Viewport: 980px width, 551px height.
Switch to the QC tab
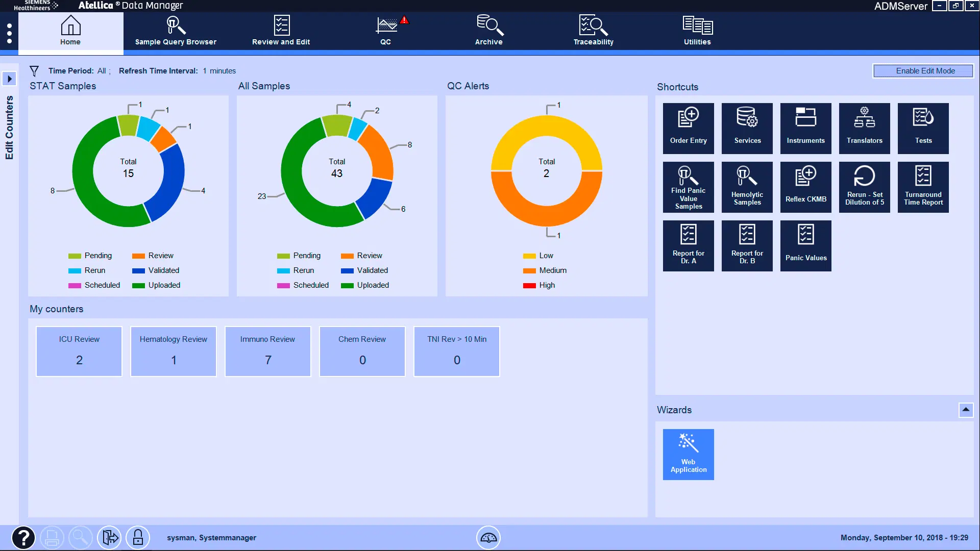coord(386,31)
